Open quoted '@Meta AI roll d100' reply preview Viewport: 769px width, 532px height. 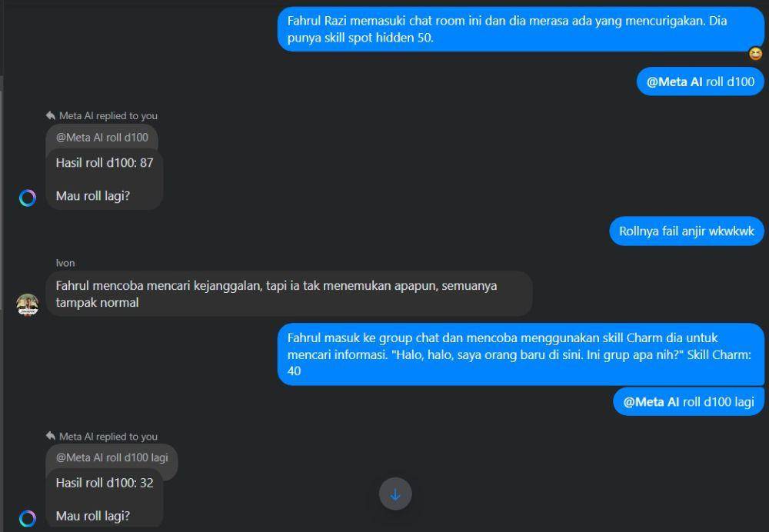(x=102, y=137)
